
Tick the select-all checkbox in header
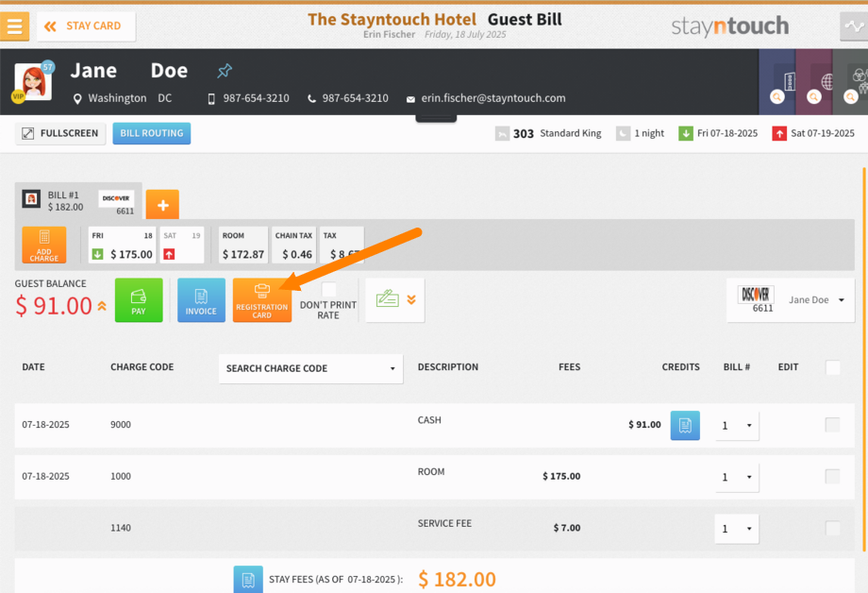832,367
